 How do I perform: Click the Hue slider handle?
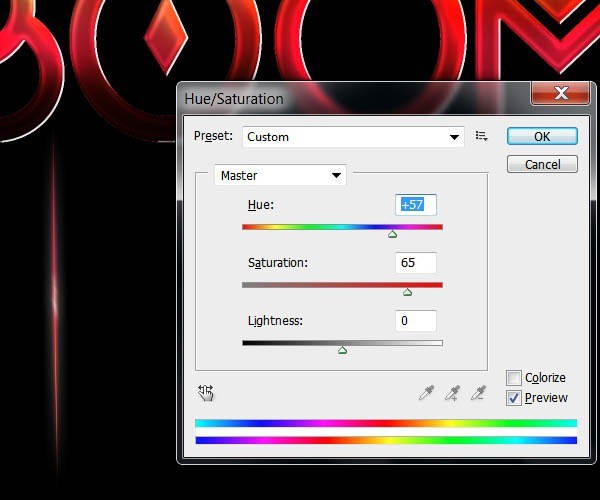tap(392, 234)
